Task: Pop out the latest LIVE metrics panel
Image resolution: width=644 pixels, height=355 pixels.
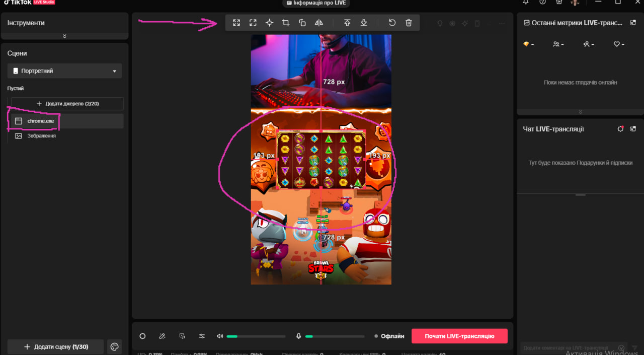Action: pyautogui.click(x=633, y=23)
